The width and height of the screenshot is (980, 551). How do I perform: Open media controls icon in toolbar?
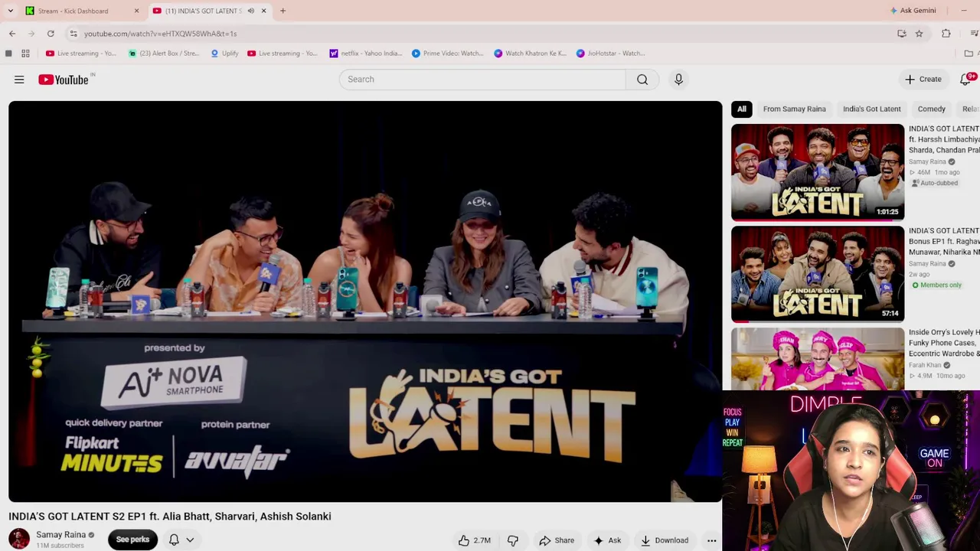pos(974,34)
